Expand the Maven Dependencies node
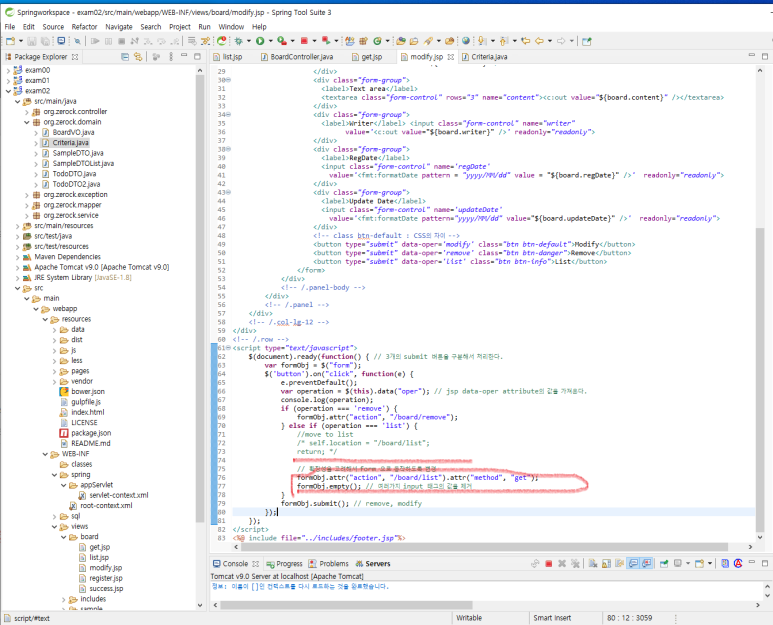The image size is (773, 625). tap(17, 257)
